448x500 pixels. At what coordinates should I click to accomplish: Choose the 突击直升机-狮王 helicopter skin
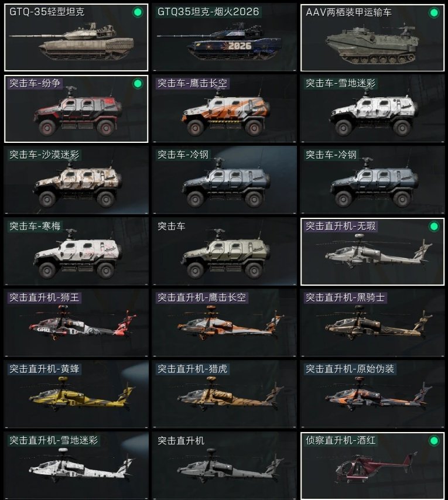tap(76, 323)
